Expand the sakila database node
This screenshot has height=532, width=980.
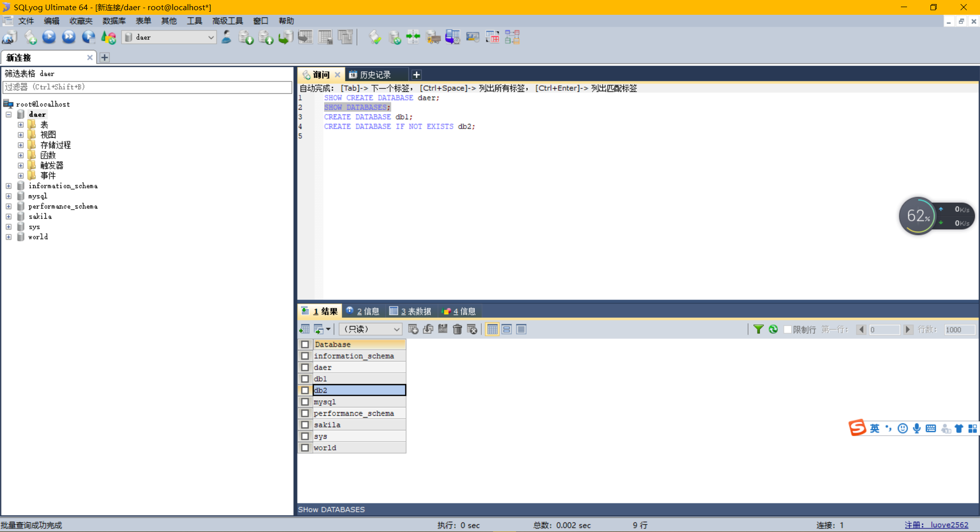(x=9, y=216)
